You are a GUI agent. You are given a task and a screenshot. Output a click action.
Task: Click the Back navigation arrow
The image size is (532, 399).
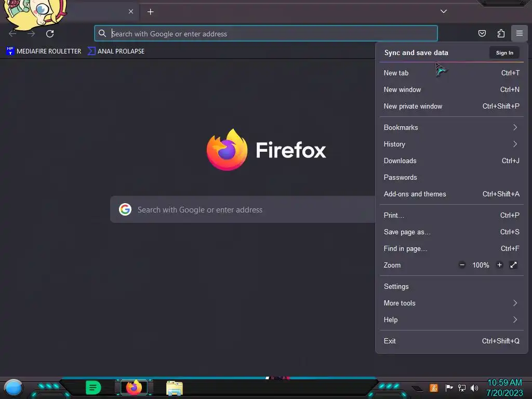point(12,34)
